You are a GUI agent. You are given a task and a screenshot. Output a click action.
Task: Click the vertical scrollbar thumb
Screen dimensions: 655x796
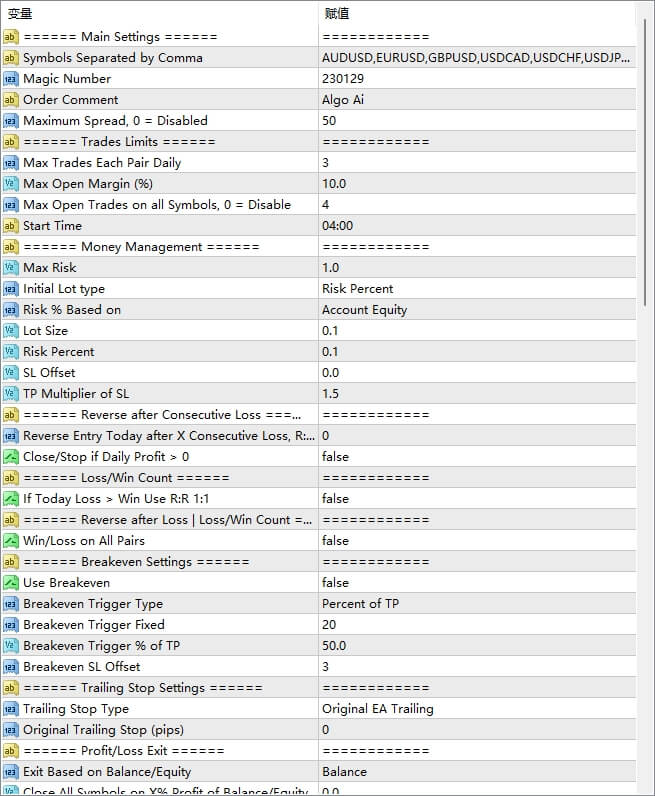point(645,162)
